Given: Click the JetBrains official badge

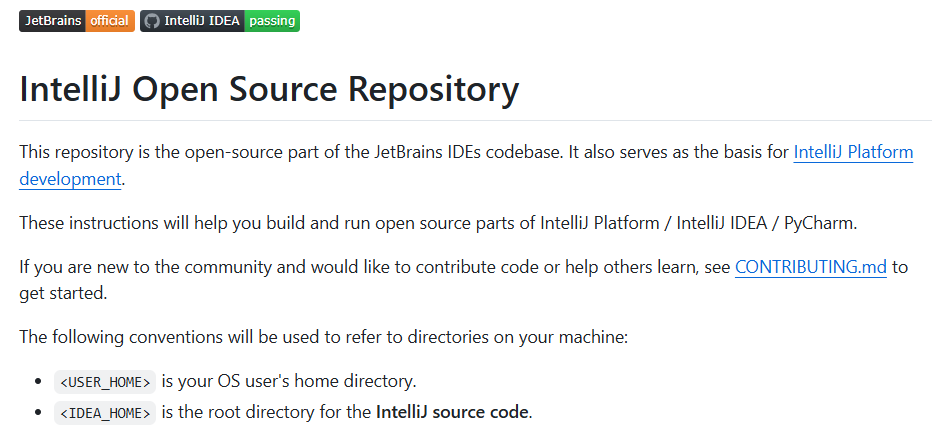Looking at the screenshot, I should (x=77, y=21).
